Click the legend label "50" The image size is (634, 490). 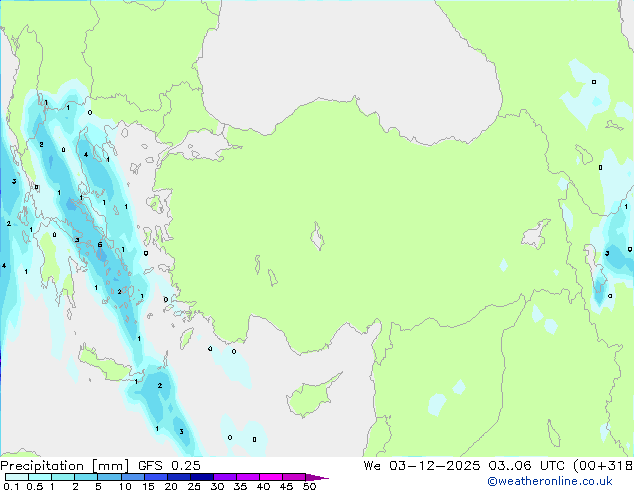309,486
